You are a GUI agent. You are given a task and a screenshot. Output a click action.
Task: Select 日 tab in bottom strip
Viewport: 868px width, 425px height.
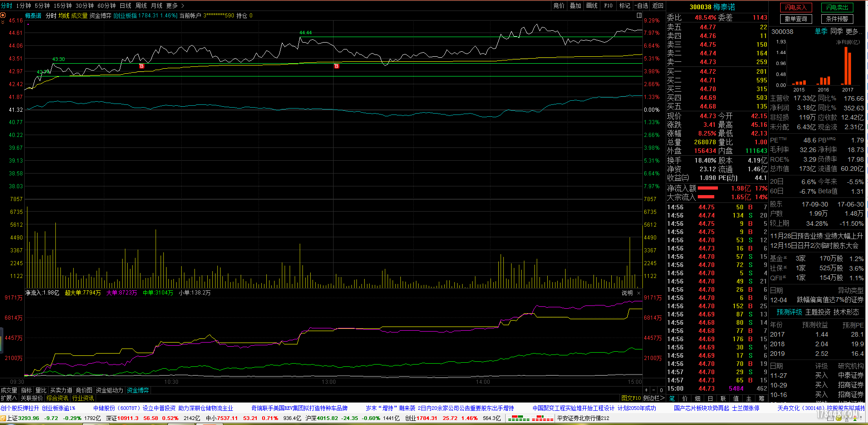[x=710, y=398]
